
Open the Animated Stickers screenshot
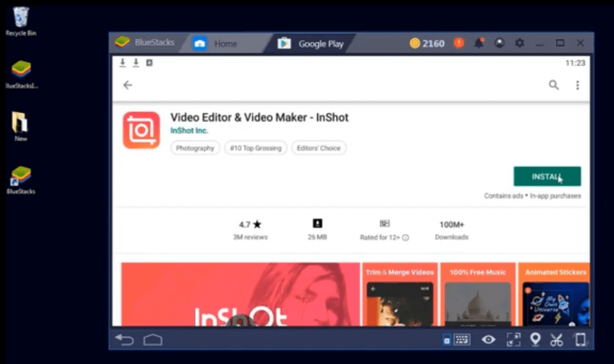pyautogui.click(x=554, y=294)
